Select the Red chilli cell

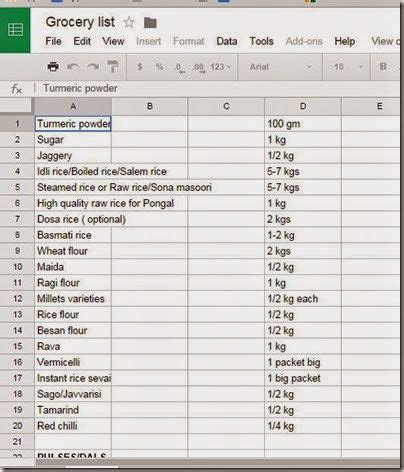click(73, 426)
